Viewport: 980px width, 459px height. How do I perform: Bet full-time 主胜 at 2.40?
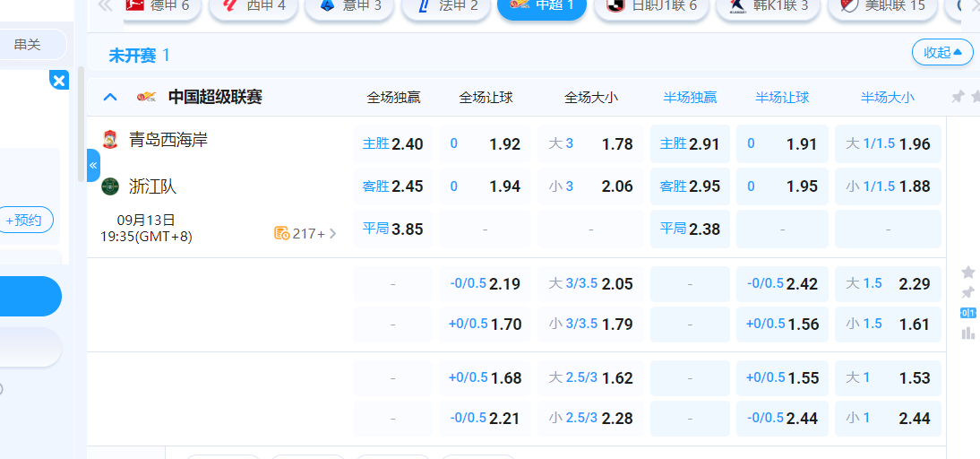393,143
